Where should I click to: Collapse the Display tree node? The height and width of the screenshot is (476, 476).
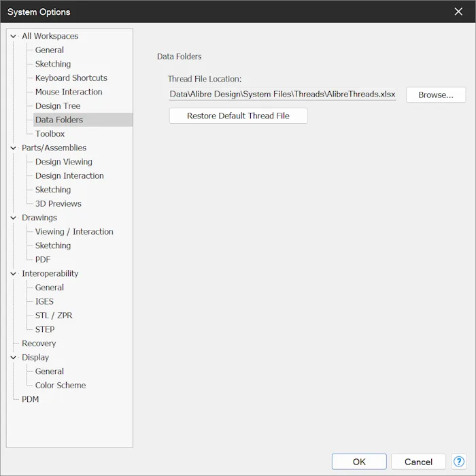pos(13,357)
